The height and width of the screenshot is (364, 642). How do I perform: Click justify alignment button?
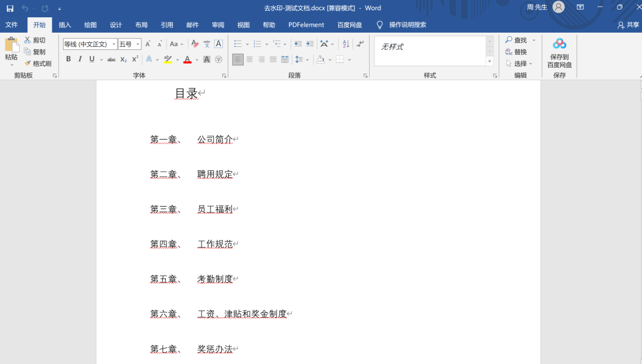point(273,59)
